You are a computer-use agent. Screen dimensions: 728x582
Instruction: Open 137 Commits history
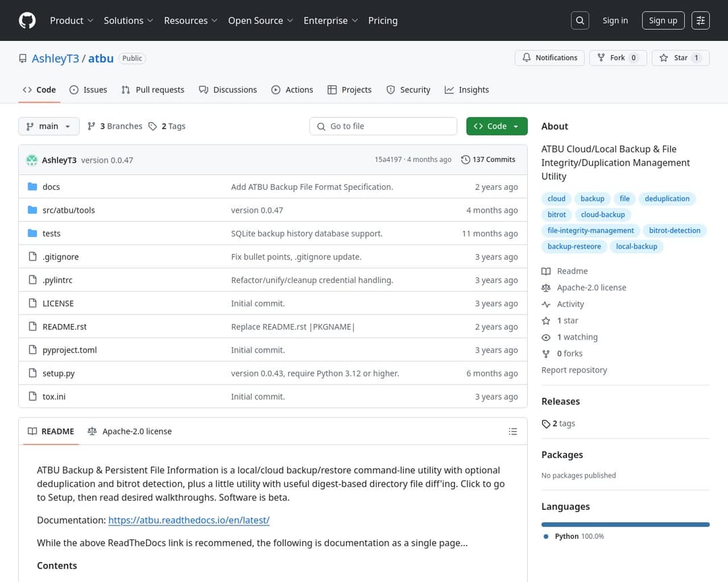(488, 160)
